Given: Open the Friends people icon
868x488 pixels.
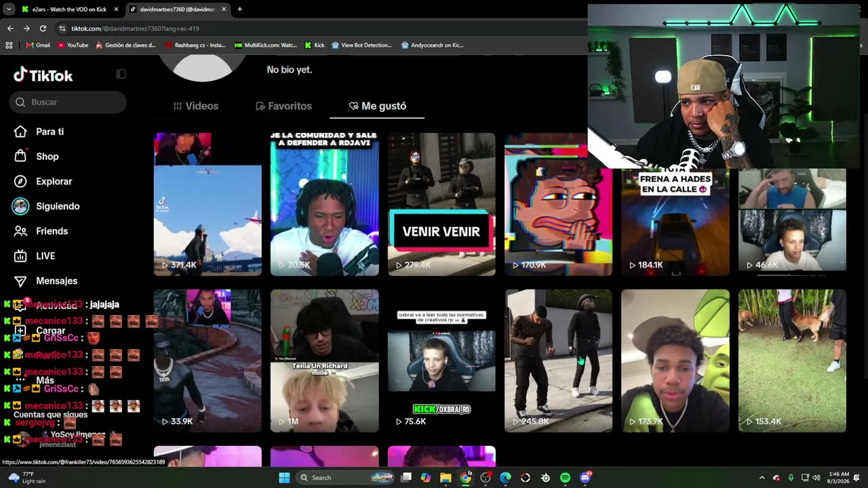Looking at the screenshot, I should [20, 231].
